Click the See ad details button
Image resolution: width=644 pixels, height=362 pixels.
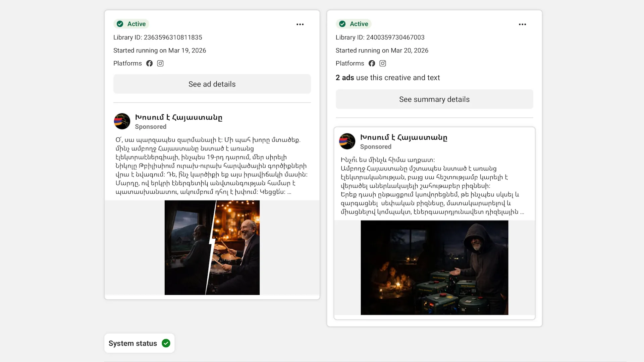(x=212, y=84)
